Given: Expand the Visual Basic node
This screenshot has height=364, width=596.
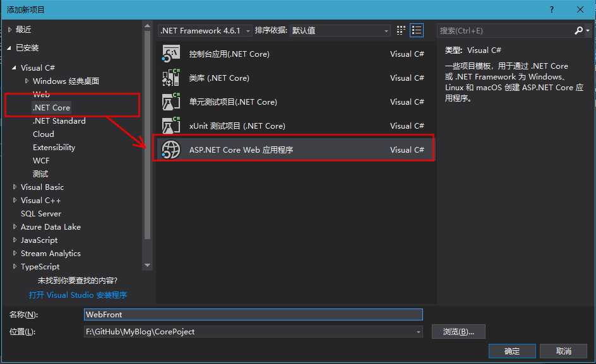Looking at the screenshot, I should [15, 187].
